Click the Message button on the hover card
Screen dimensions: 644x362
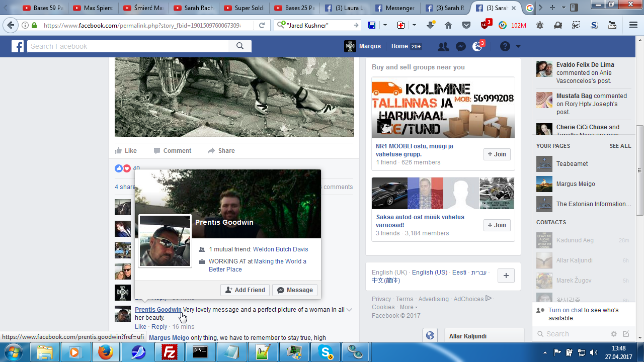click(295, 290)
